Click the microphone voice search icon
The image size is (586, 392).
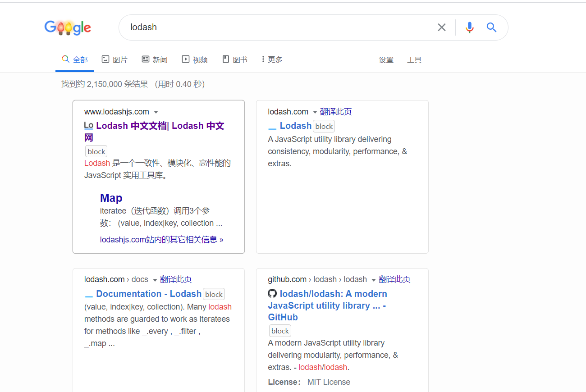tap(470, 27)
